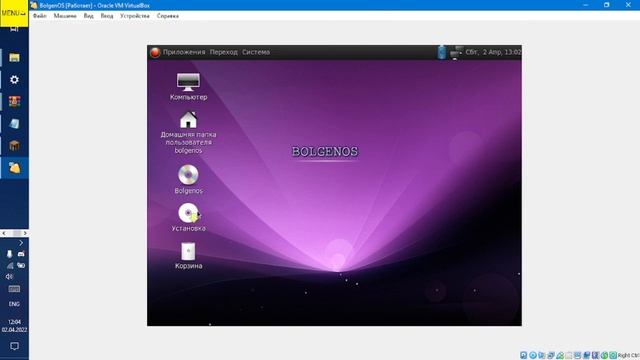Image resolution: width=640 pixels, height=360 pixels.
Task: Open the home folder icon for user bolgenos
Action: [x=188, y=132]
